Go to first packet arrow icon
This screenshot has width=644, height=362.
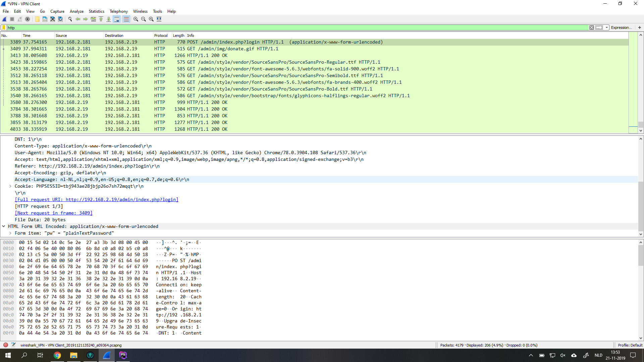[x=101, y=19]
